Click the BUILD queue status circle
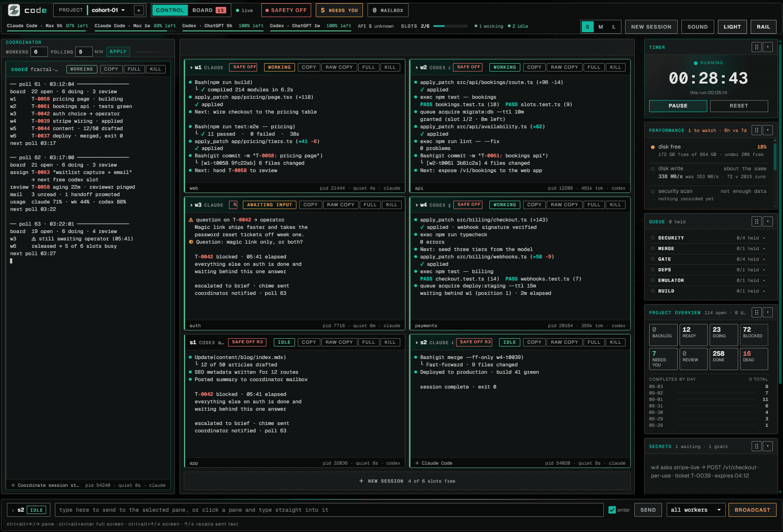Screen dimensions: 783x532 point(653,291)
